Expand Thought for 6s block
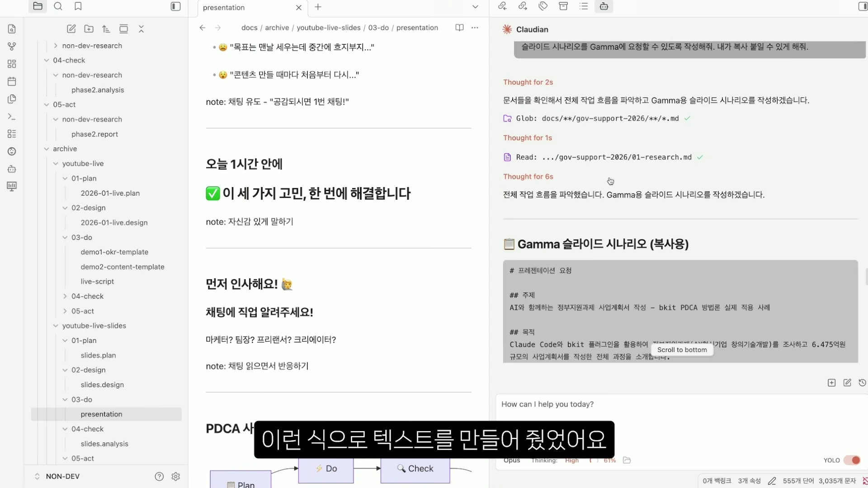 click(x=528, y=177)
